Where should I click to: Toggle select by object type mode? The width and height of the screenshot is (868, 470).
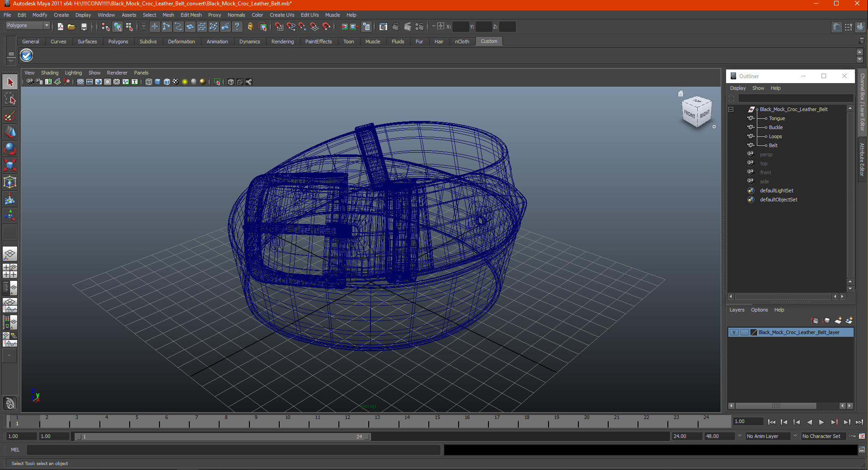(x=117, y=27)
